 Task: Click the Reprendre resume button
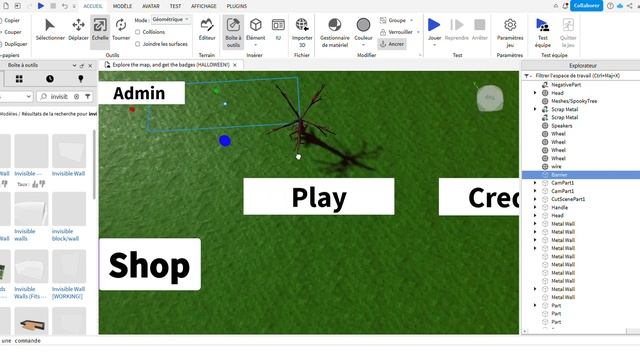(456, 29)
